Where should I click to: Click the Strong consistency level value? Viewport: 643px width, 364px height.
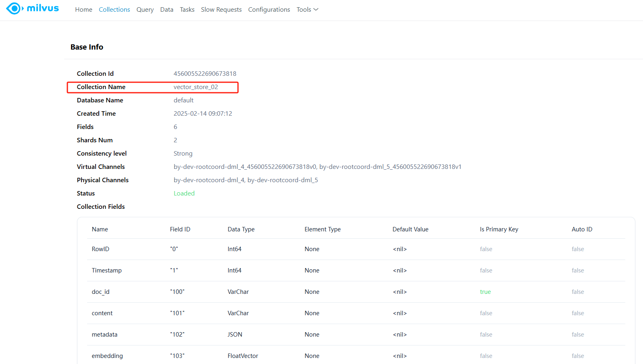(x=183, y=154)
